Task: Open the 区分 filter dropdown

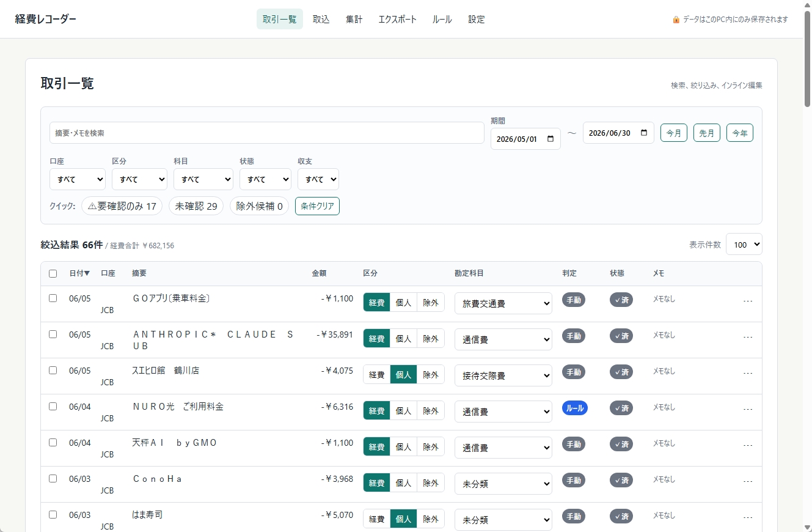Action: 139,179
